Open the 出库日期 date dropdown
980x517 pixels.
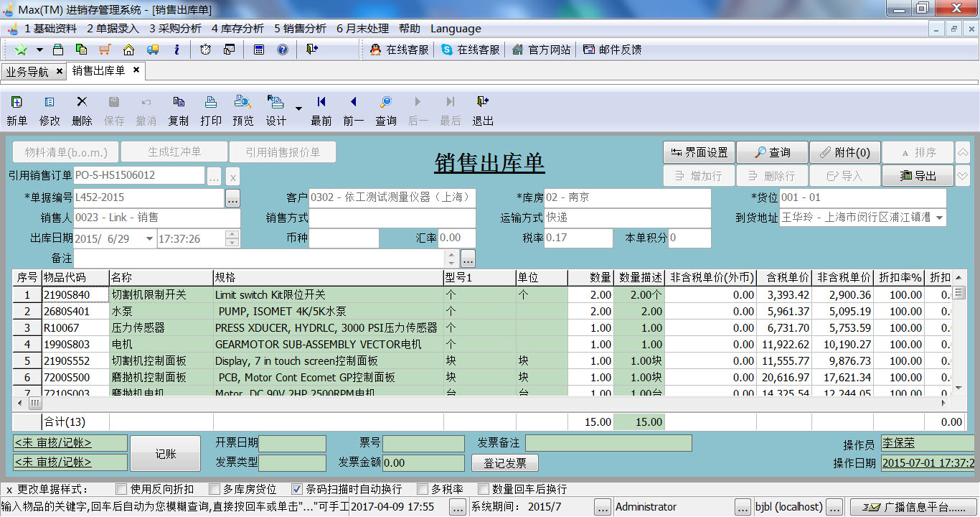[x=149, y=238]
